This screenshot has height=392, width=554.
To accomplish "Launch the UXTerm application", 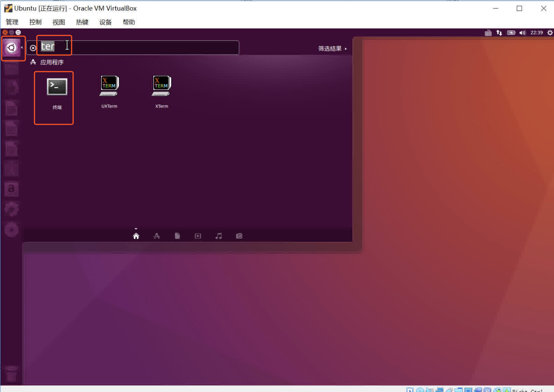I will click(109, 92).
